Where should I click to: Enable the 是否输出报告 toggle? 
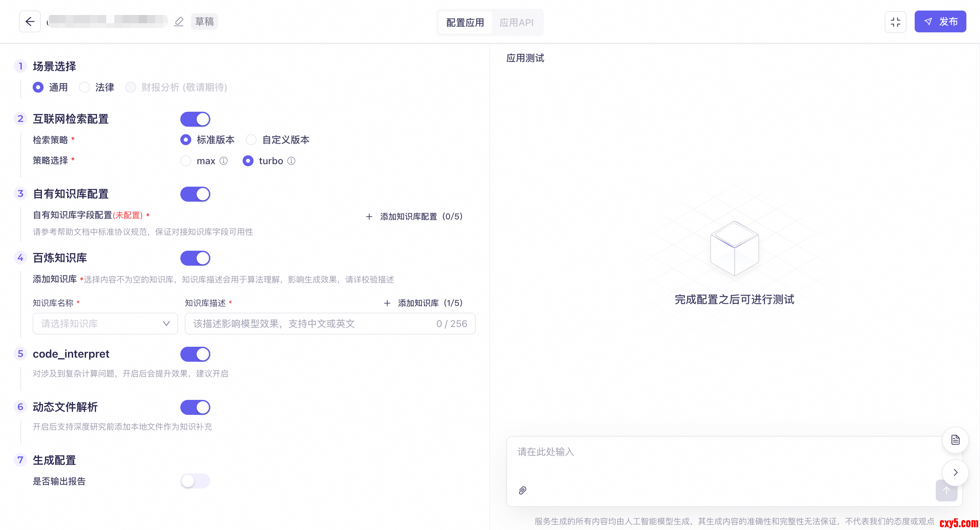195,481
